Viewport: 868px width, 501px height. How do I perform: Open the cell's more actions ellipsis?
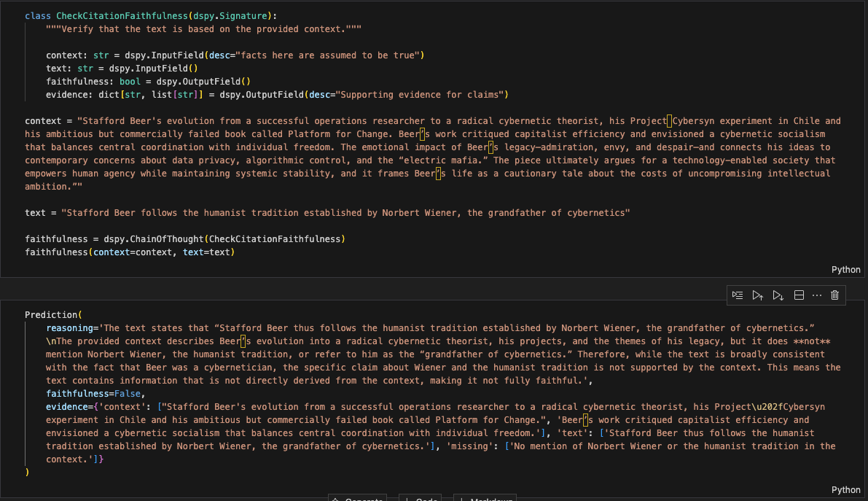coord(816,295)
